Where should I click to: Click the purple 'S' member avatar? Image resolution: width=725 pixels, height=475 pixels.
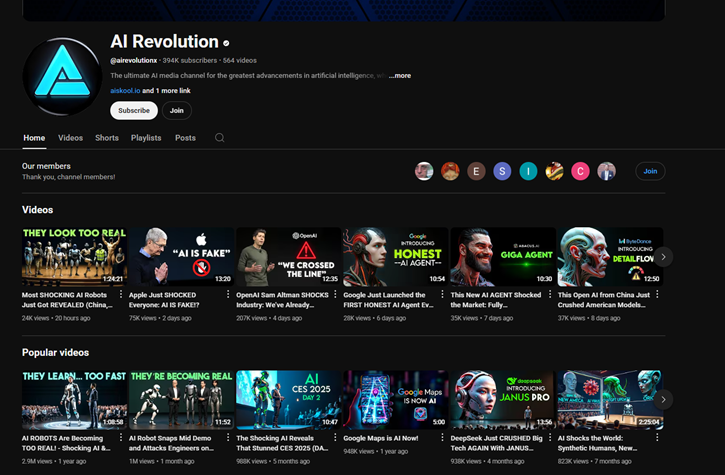coord(502,171)
